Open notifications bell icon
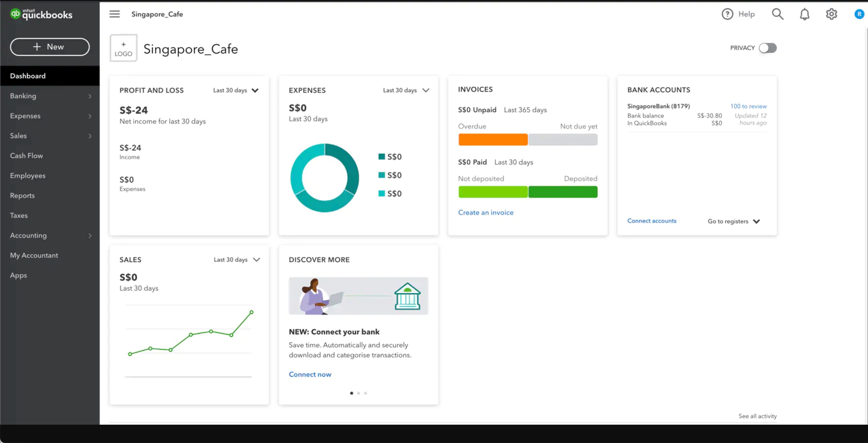The width and height of the screenshot is (868, 443). 805,14
